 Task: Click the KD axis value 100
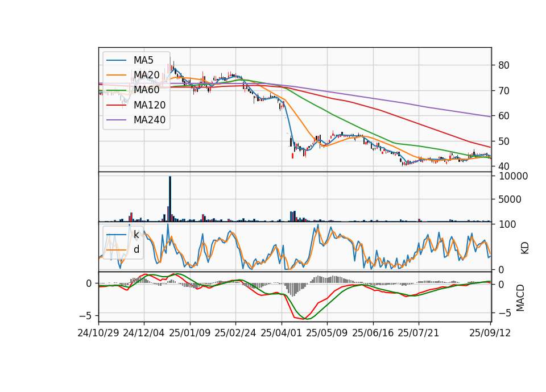[x=507, y=224]
